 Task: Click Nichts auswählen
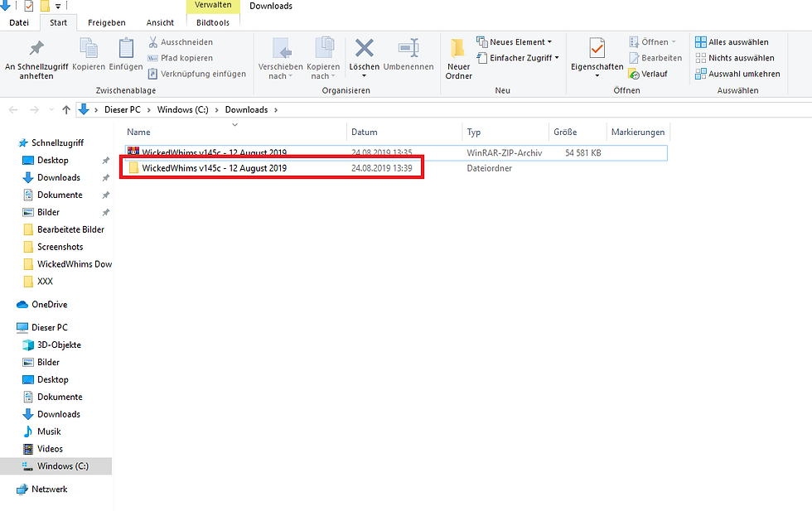(735, 58)
